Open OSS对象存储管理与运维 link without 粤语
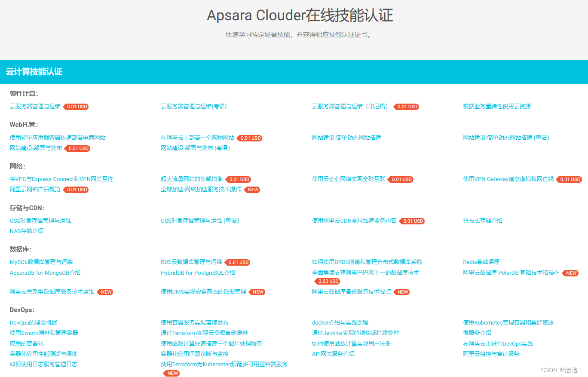The height and width of the screenshot is (377, 588). pyautogui.click(x=40, y=221)
